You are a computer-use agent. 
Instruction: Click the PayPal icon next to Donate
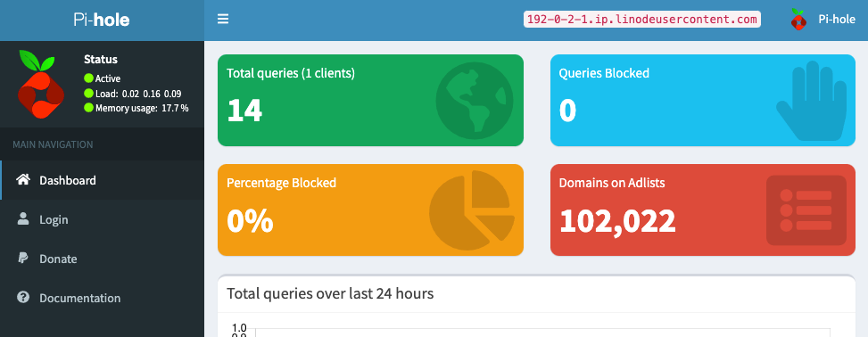pos(23,259)
